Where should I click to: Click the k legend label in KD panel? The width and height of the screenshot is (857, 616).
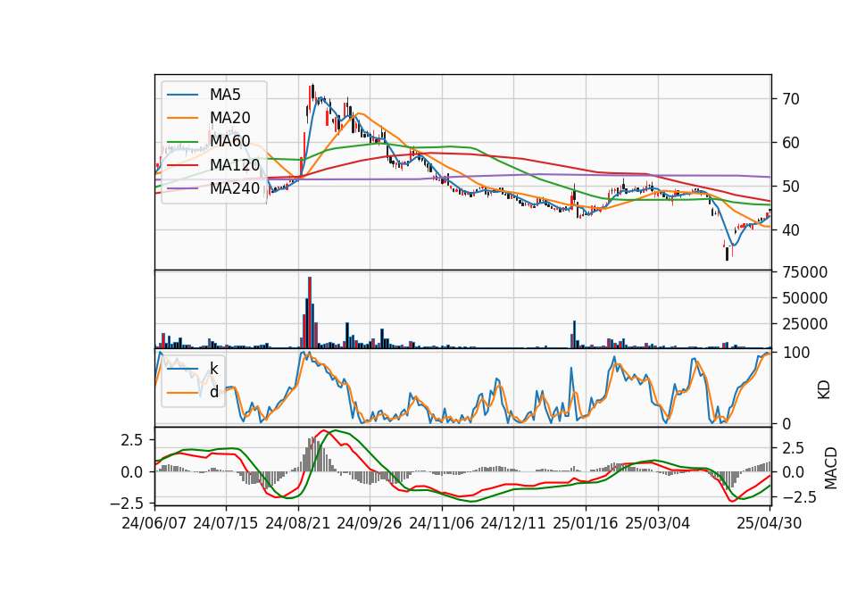click(x=213, y=369)
